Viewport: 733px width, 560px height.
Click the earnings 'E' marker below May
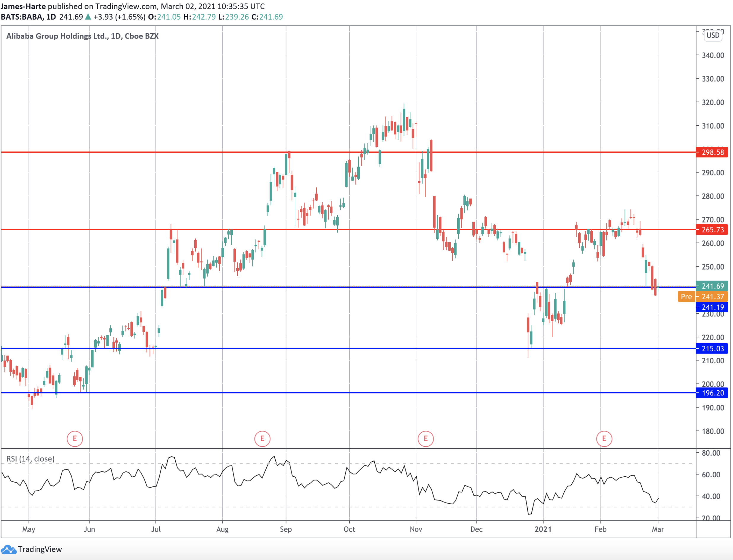[x=75, y=439]
